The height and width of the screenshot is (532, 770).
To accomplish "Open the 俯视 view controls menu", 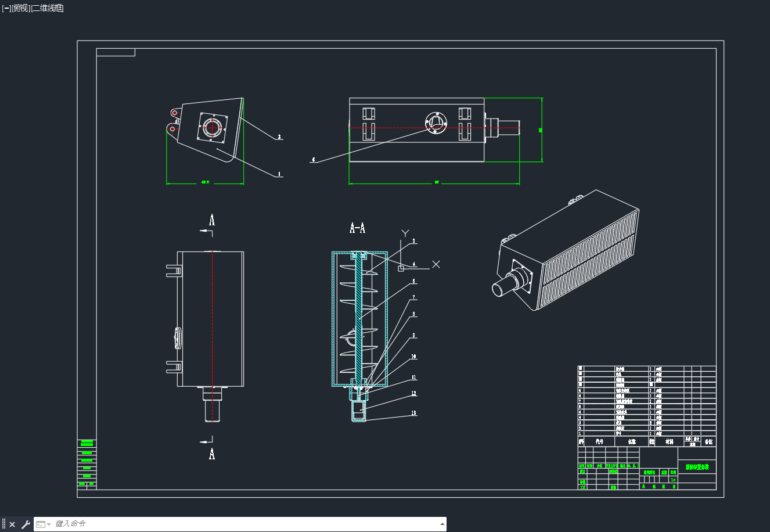I will pyautogui.click(x=21, y=8).
